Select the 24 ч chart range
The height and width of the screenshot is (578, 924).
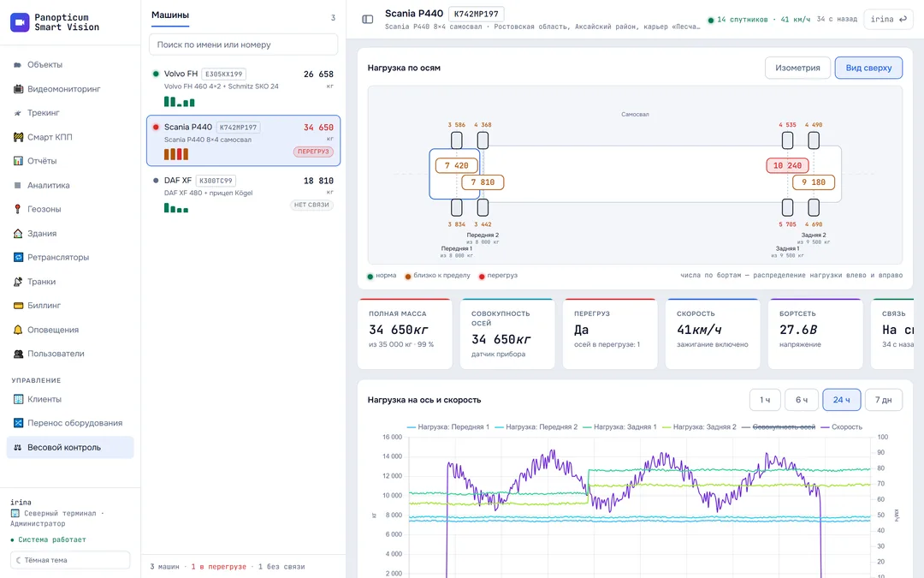point(842,400)
